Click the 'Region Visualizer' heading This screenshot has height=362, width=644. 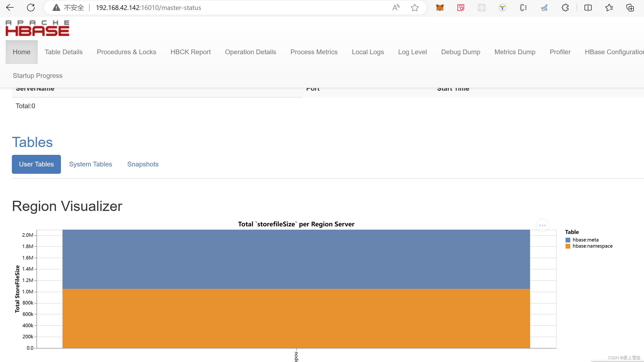[x=67, y=206]
